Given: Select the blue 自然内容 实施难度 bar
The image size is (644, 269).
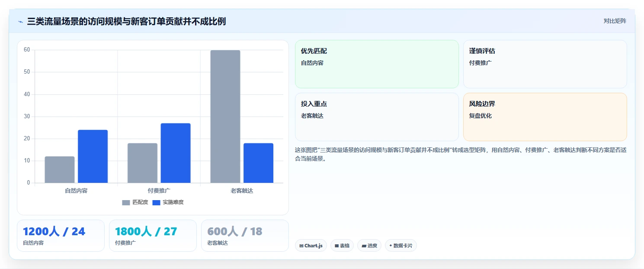Looking at the screenshot, I should (93, 156).
